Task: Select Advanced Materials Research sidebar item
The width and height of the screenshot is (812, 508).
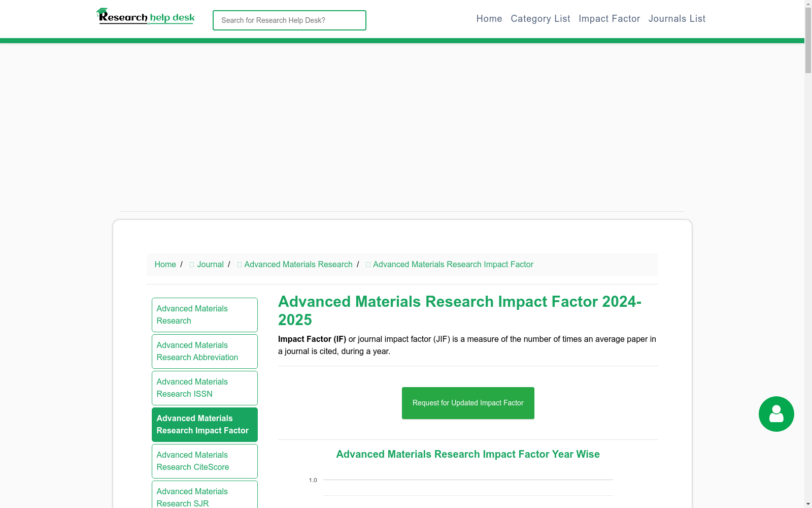Action: click(x=205, y=315)
